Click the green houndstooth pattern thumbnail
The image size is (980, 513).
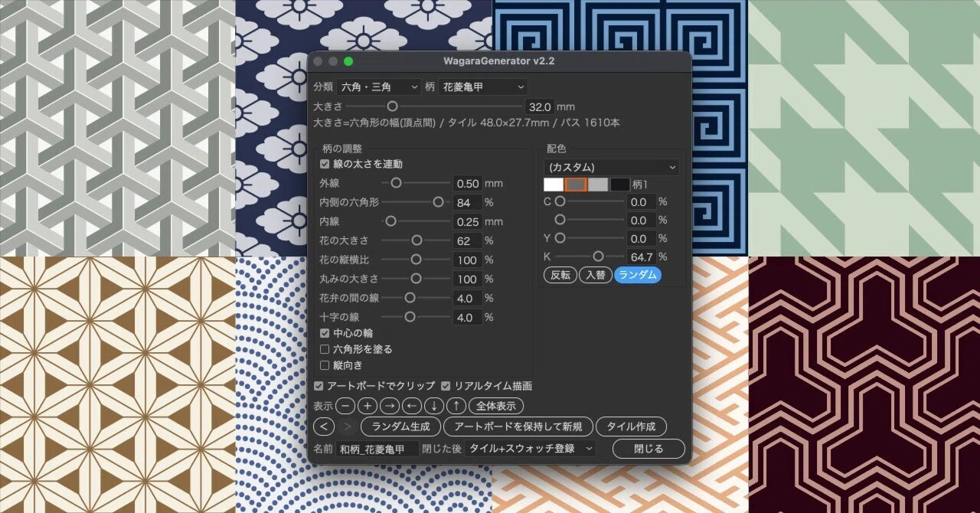[x=864, y=127]
